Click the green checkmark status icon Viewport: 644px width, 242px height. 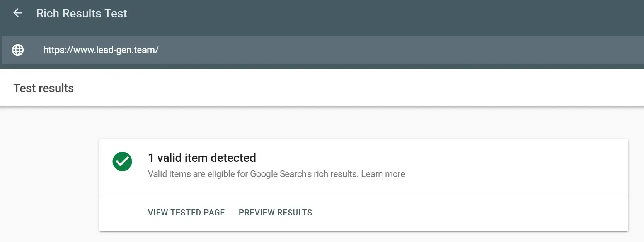coord(122,161)
